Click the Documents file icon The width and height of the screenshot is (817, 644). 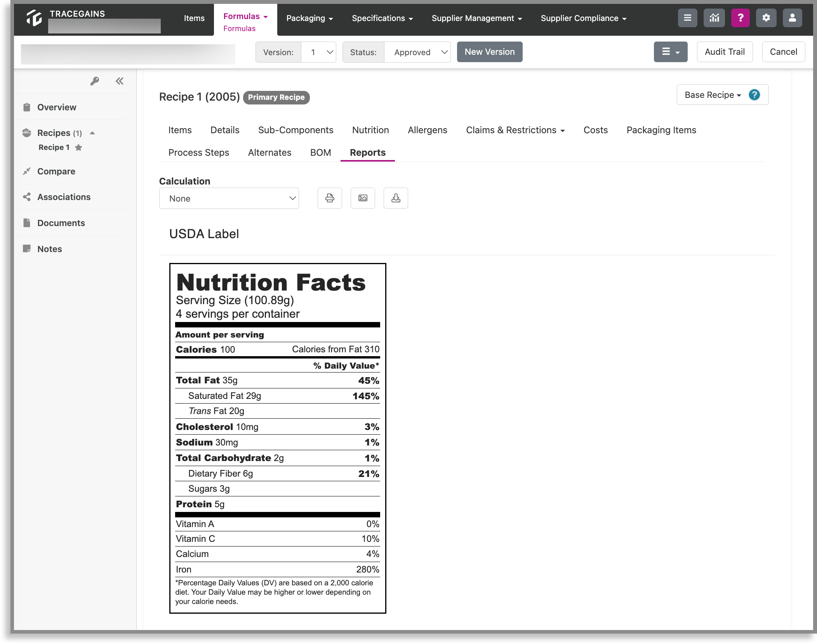(x=27, y=223)
